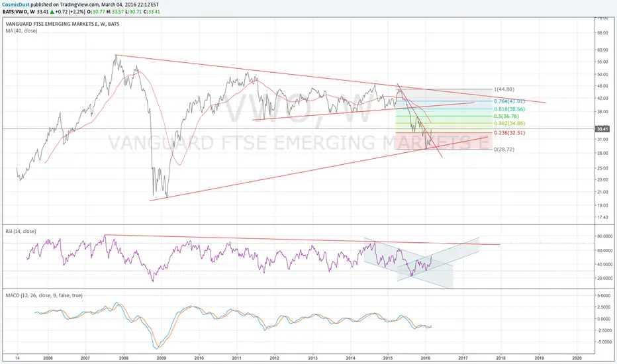Click the 38.00 price axis label

(x=602, y=111)
